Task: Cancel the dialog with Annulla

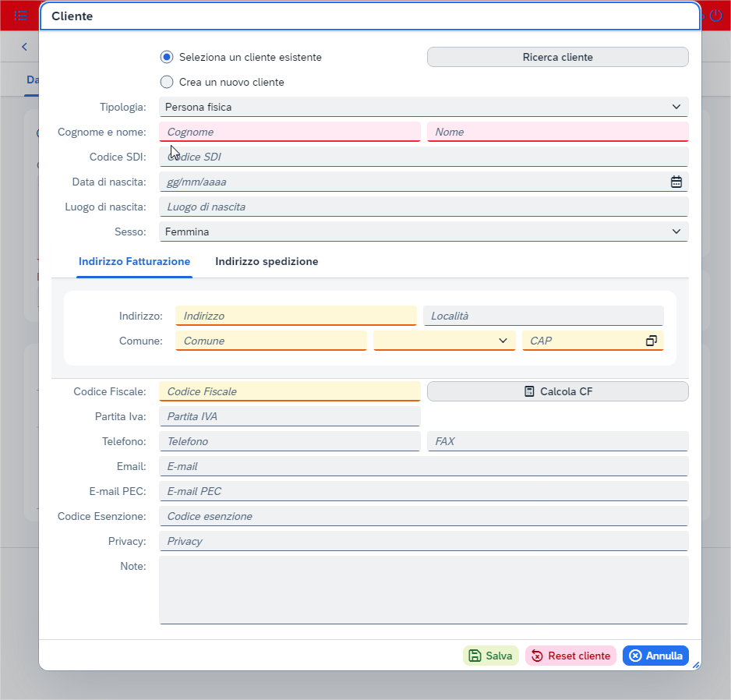Action: [655, 656]
